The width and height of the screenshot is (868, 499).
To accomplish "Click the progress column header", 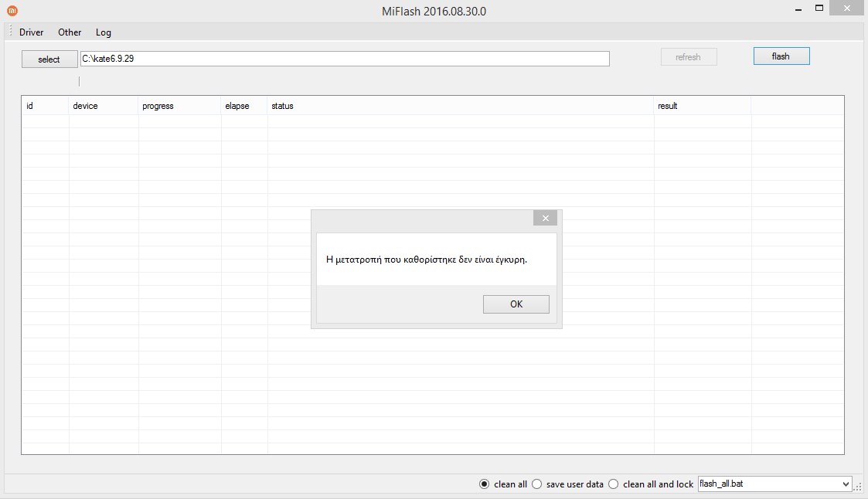I will [179, 106].
